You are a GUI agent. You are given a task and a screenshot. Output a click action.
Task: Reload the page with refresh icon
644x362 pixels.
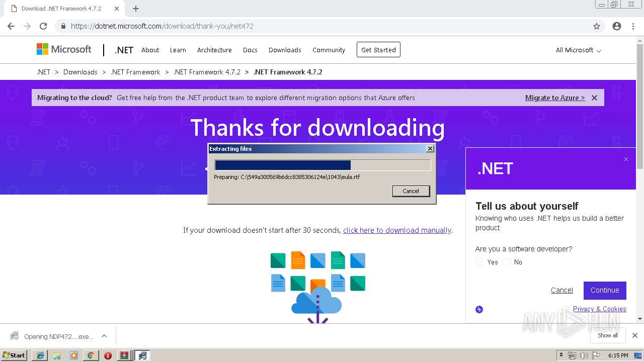tap(43, 26)
